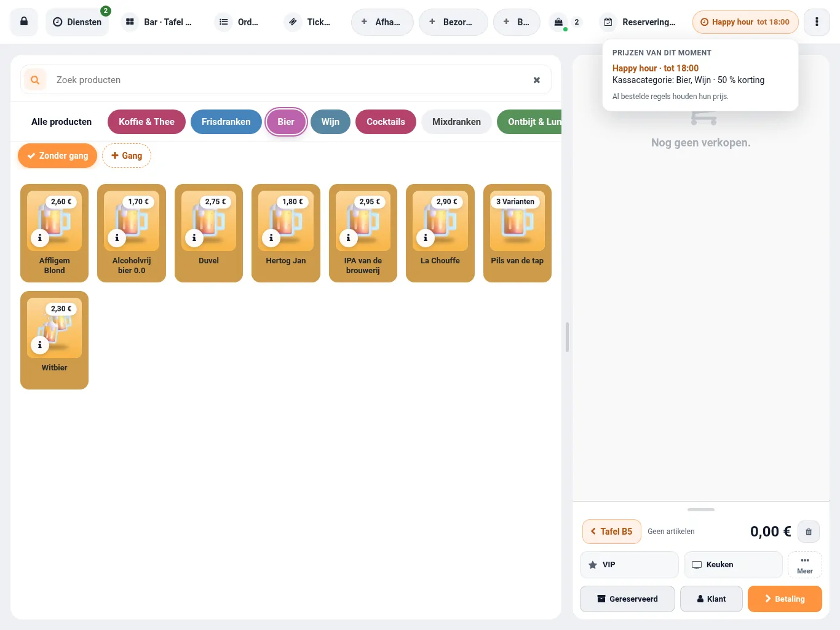
Task: Switch to Koffie & Thee category
Action: (x=146, y=122)
